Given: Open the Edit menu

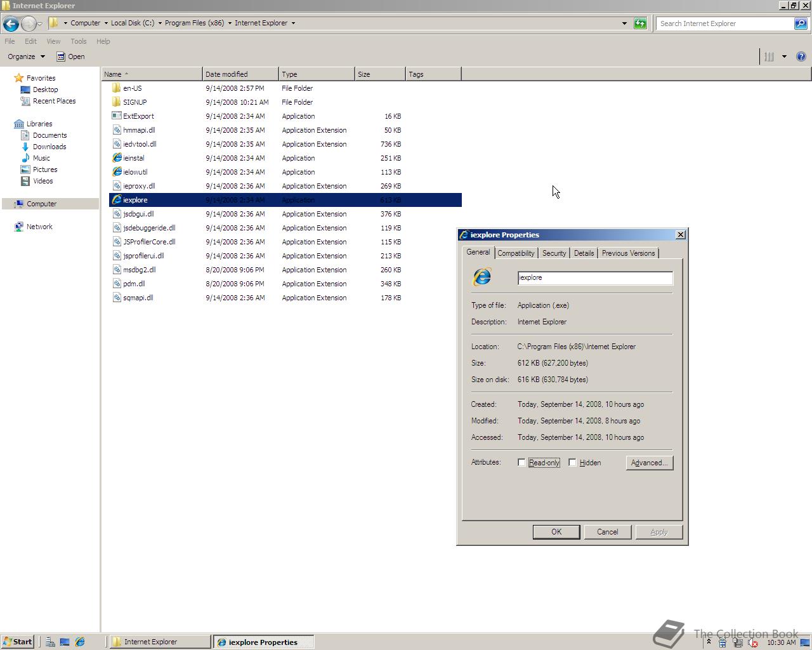Looking at the screenshot, I should (x=30, y=41).
